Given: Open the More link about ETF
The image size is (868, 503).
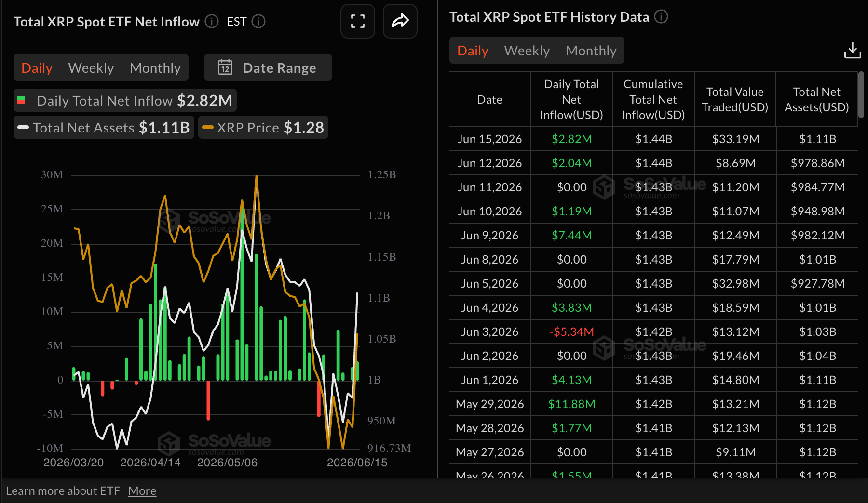Looking at the screenshot, I should (x=142, y=491).
